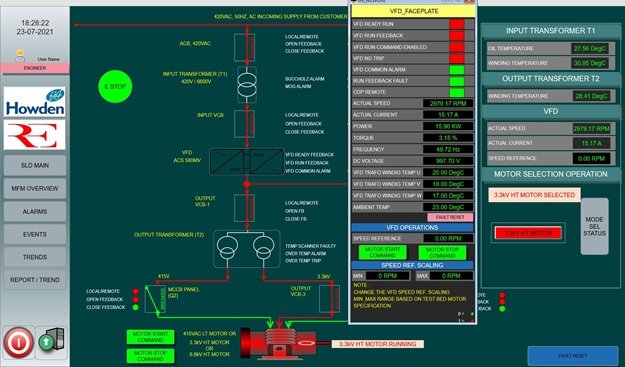Click OIL TEMPERATURE 27.56 DegC value
This screenshot has height=367, width=625.
590,49
